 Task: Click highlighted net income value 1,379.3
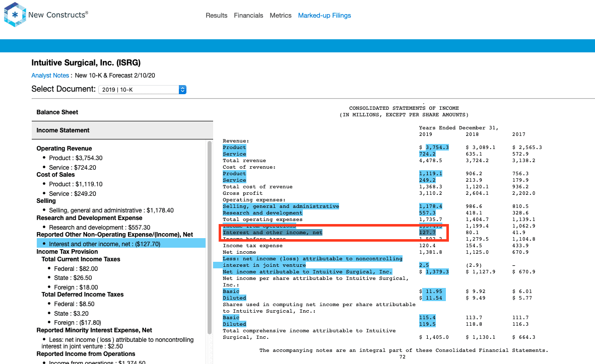coord(437,272)
